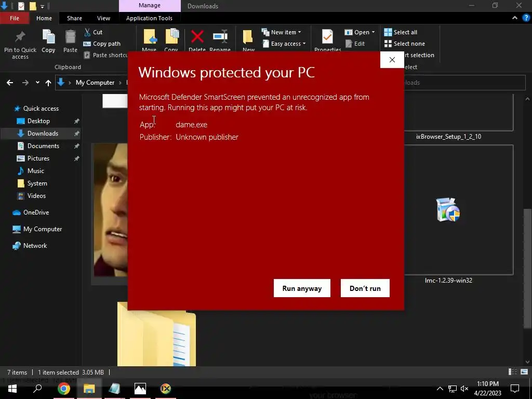
Task: Select Desktop in navigation pane
Action: 38,121
